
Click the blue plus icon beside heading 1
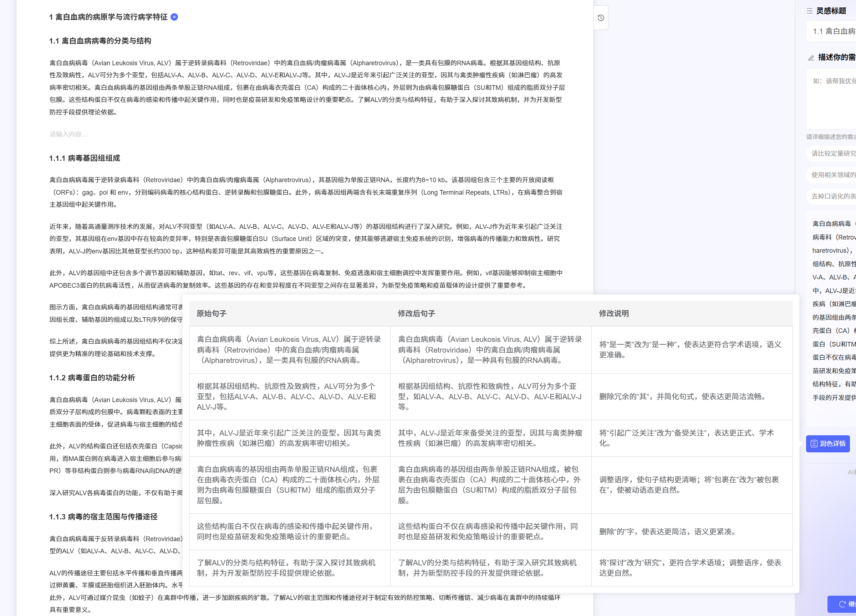coord(174,17)
